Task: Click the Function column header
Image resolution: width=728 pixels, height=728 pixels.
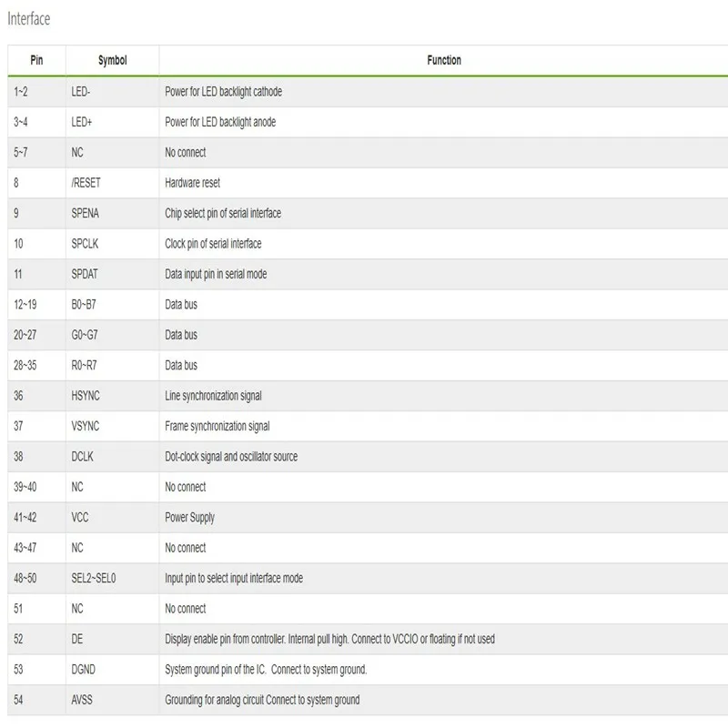Action: coord(444,61)
